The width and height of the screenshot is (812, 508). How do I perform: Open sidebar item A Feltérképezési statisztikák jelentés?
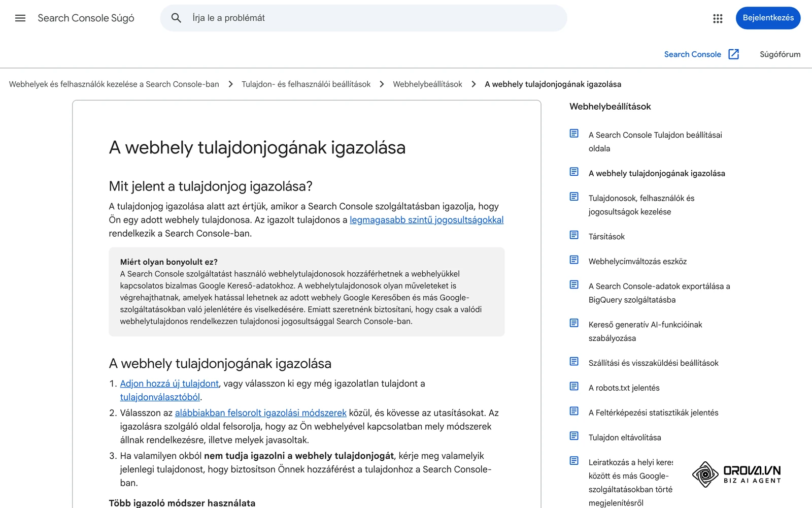point(653,413)
